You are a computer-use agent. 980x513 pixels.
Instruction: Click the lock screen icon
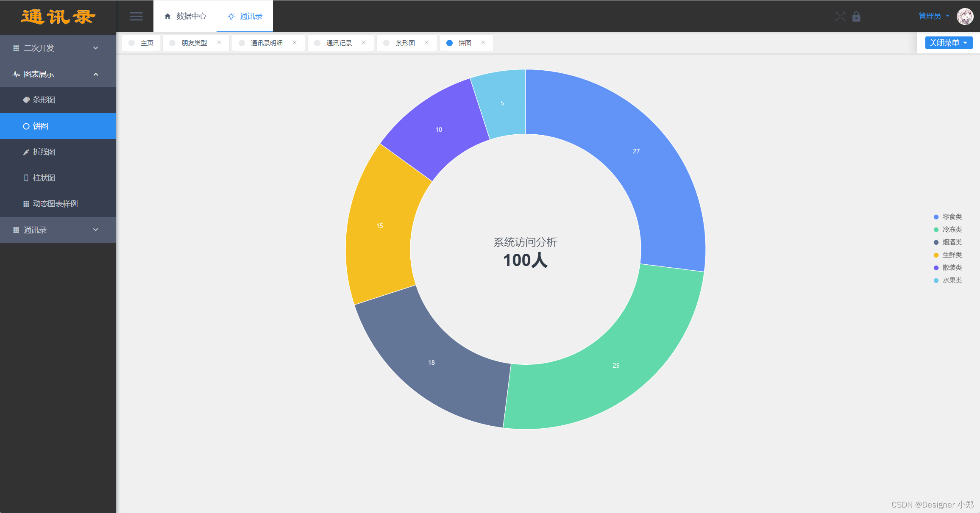[856, 17]
